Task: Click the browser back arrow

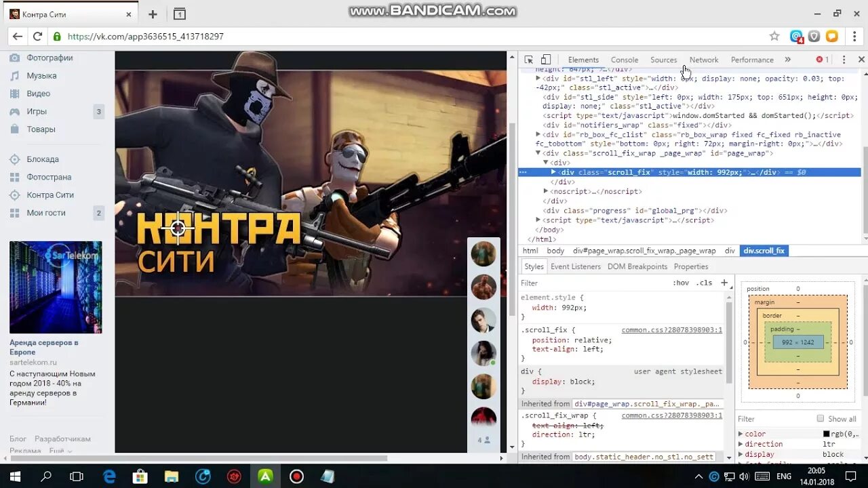Action: tap(18, 37)
